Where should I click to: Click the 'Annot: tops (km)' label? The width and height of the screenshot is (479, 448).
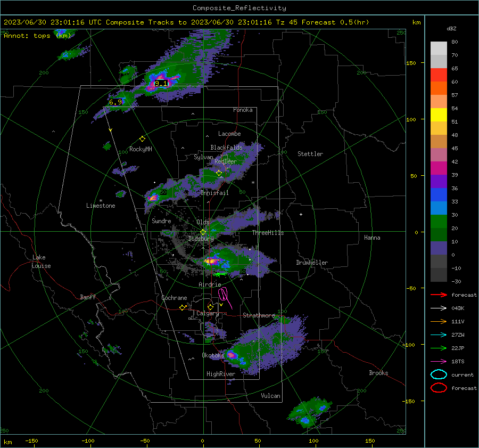[x=37, y=36]
